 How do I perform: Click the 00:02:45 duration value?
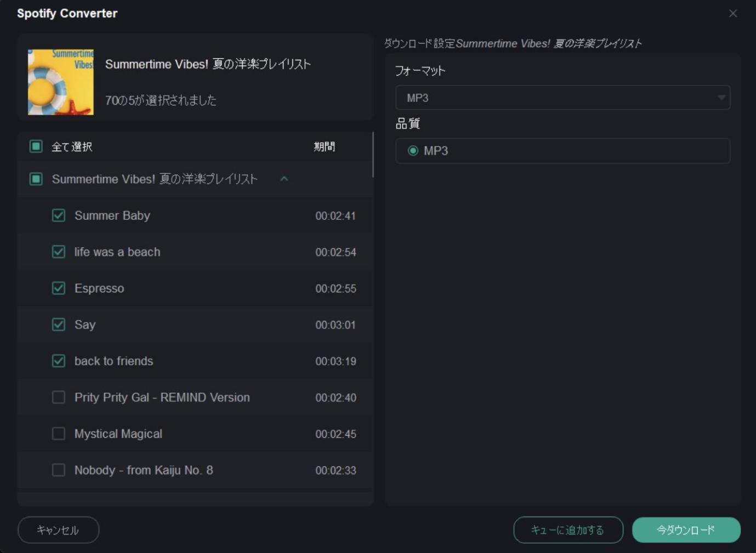336,434
